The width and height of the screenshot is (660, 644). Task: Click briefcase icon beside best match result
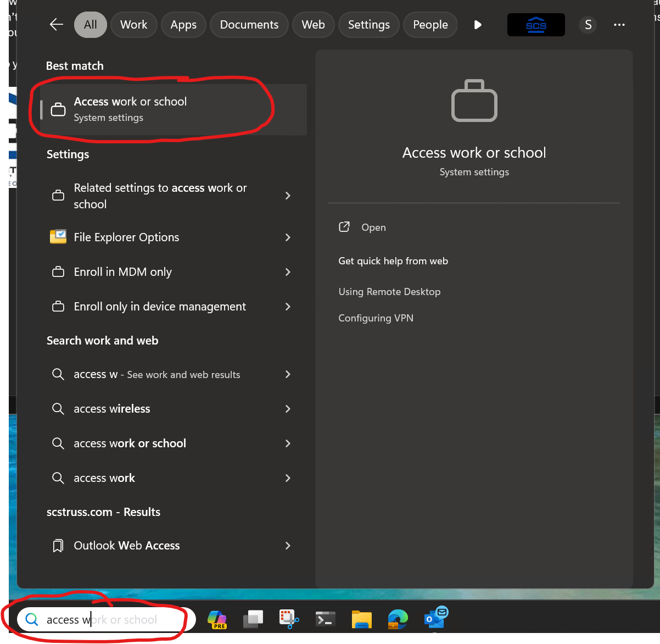point(58,110)
